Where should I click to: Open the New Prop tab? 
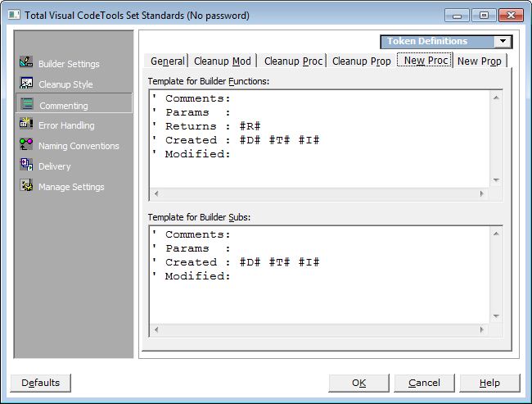point(480,61)
